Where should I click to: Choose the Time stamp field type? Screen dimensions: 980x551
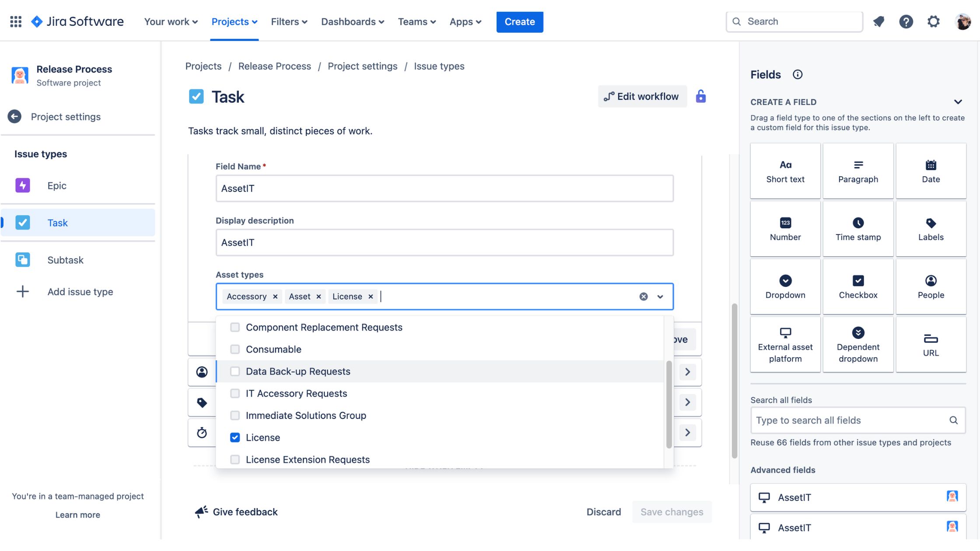(857, 228)
